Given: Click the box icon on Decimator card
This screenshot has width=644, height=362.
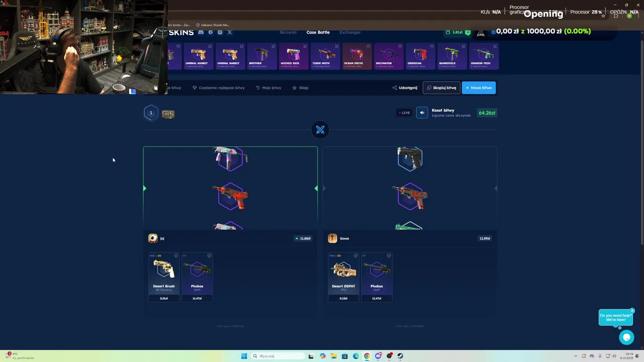Looking at the screenshot, I should (x=400, y=46).
